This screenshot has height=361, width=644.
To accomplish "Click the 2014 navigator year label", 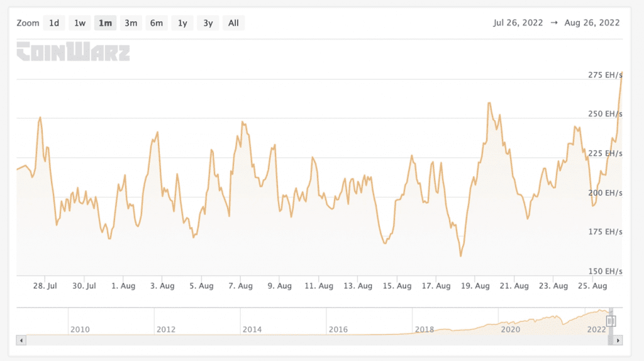I will pos(252,330).
